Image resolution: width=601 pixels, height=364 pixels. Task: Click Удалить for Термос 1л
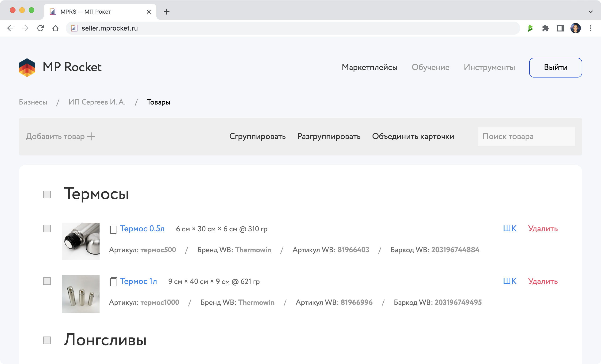[543, 281]
